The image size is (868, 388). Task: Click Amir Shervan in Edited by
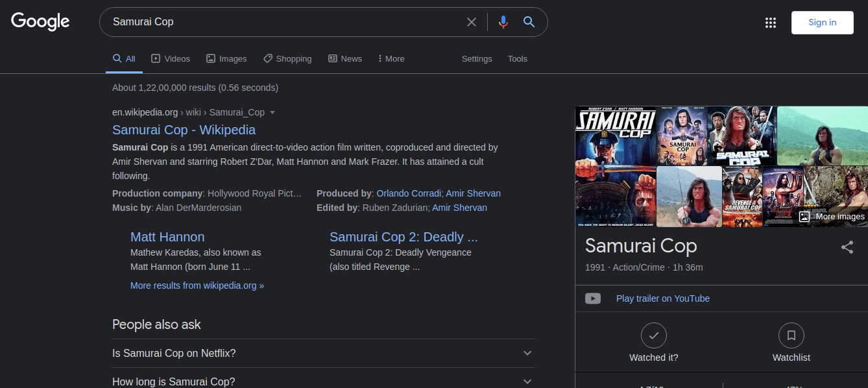(x=459, y=208)
